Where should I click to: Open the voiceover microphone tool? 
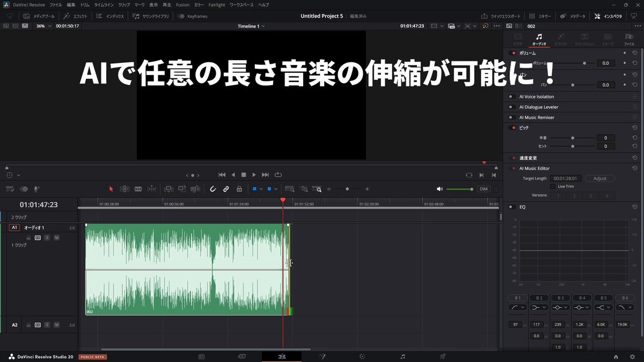point(36,189)
